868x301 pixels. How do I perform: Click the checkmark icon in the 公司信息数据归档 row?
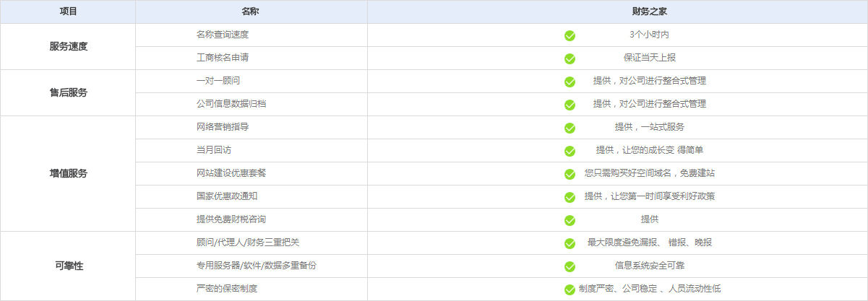(570, 105)
